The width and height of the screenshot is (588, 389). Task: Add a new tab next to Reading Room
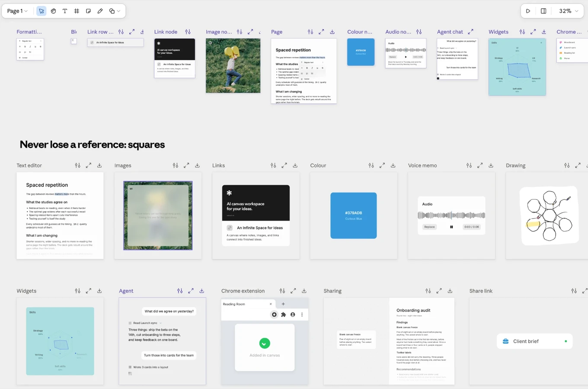(283, 304)
